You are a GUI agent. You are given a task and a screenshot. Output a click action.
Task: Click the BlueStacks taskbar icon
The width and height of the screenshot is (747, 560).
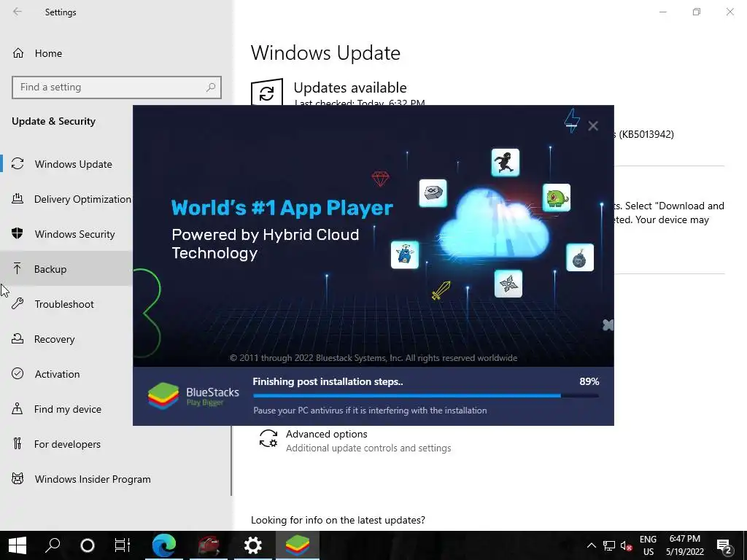[x=298, y=545]
